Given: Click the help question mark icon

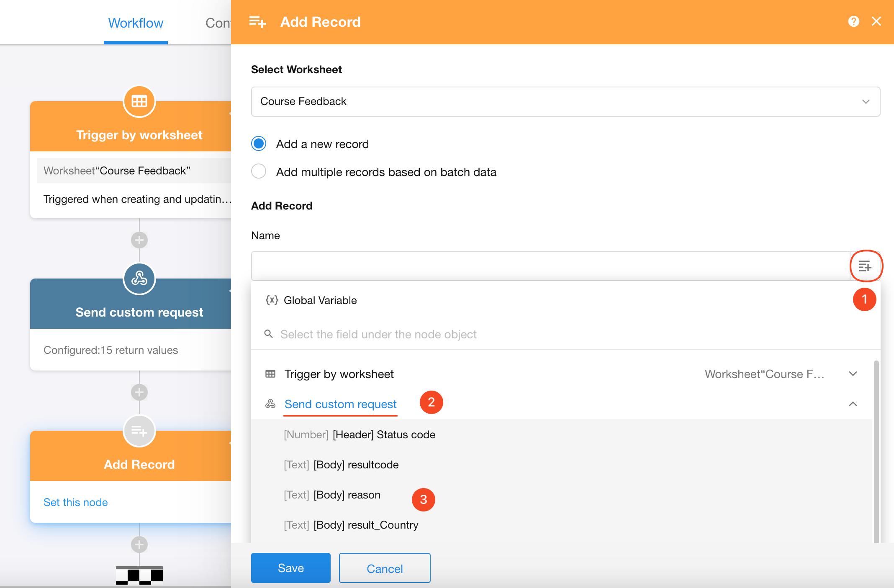Looking at the screenshot, I should pos(853,21).
